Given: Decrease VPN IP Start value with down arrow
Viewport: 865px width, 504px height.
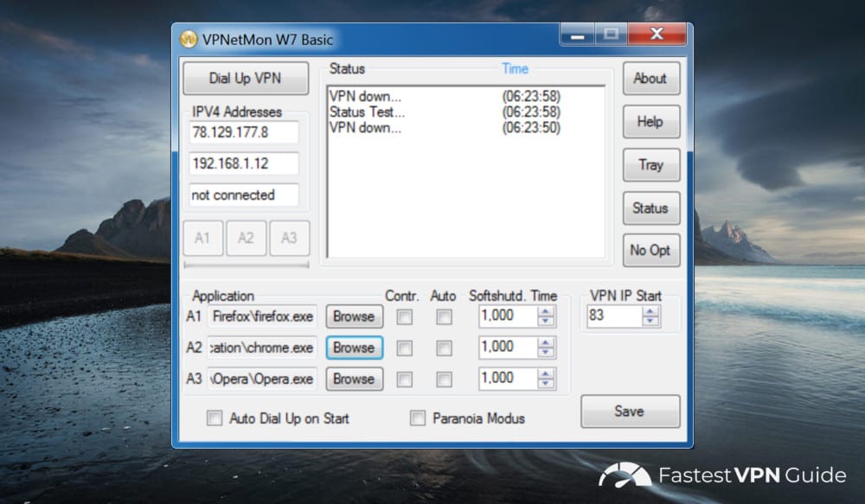Looking at the screenshot, I should [650, 322].
